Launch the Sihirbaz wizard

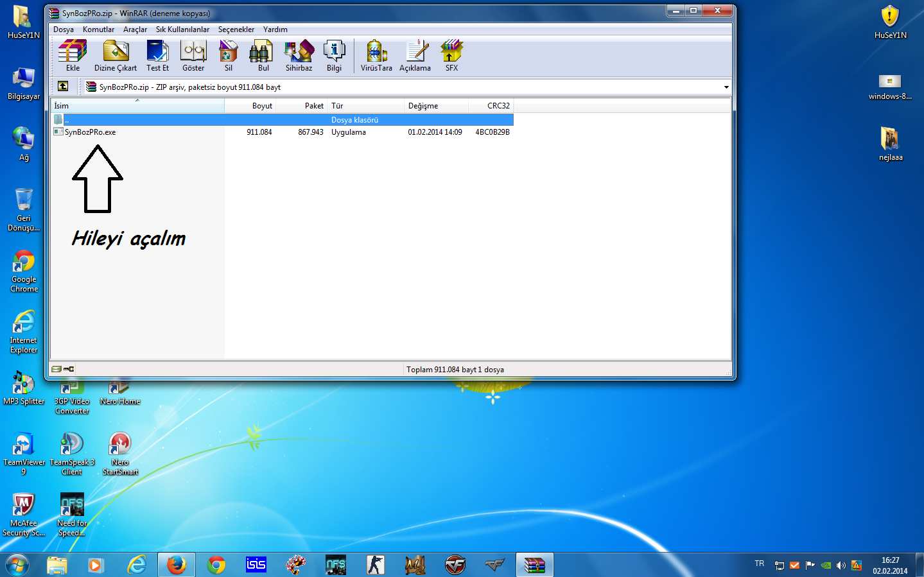[299, 56]
